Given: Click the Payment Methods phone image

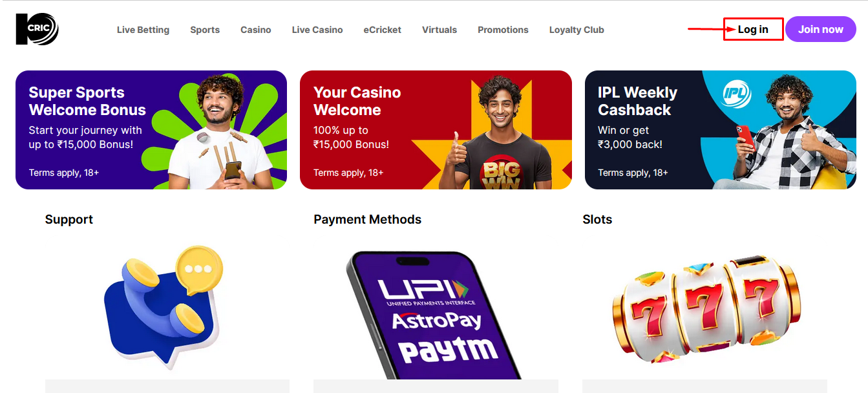Looking at the screenshot, I should [434, 315].
